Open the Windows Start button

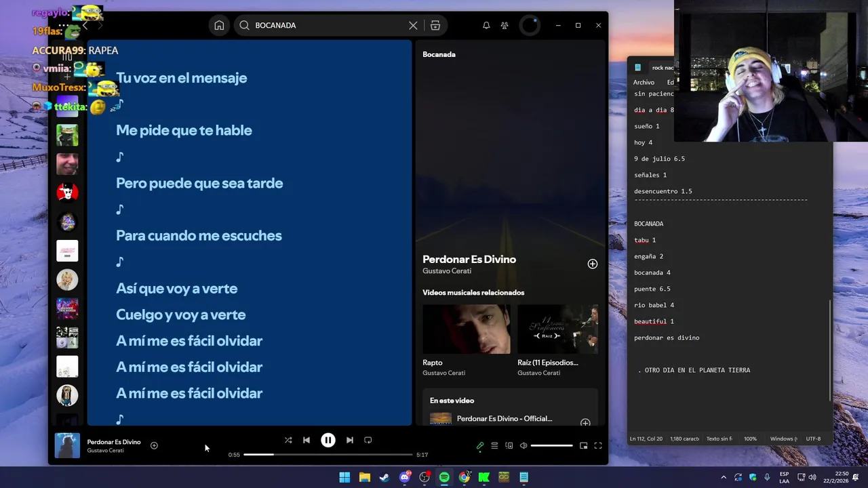click(344, 477)
